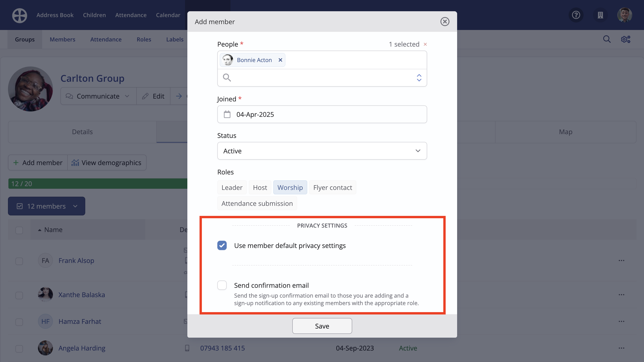The width and height of the screenshot is (644, 362).
Task: Close the Add member dialog
Action: pyautogui.click(x=445, y=22)
